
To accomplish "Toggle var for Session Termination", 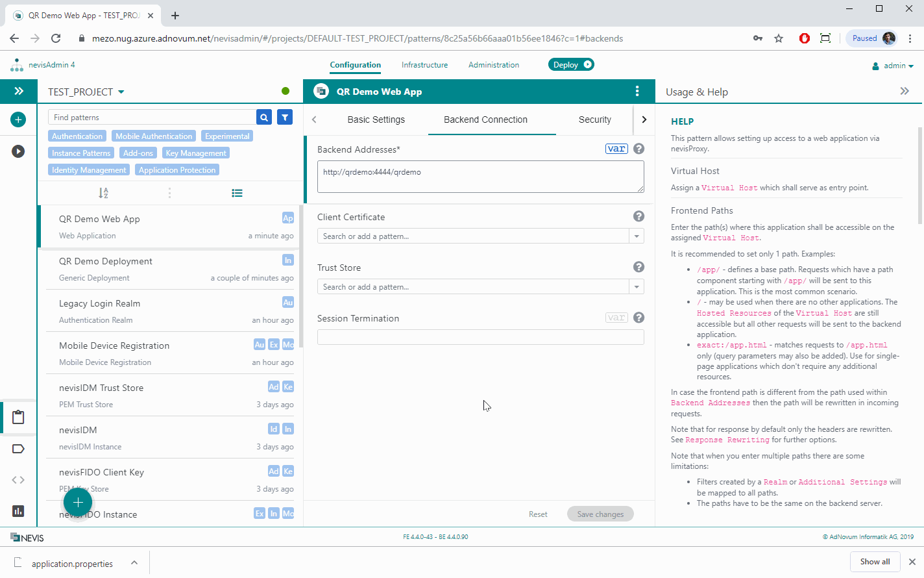I will 616,318.
